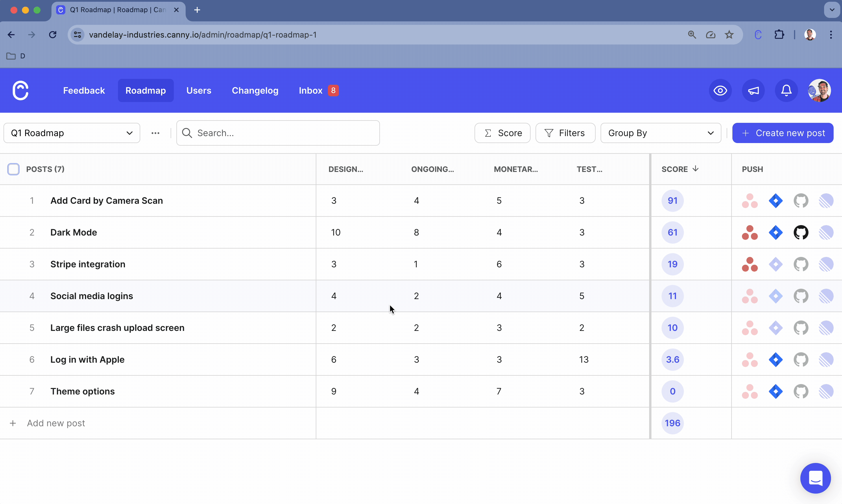Switch to the Feedback tab
The height and width of the screenshot is (504, 842).
pyautogui.click(x=84, y=91)
